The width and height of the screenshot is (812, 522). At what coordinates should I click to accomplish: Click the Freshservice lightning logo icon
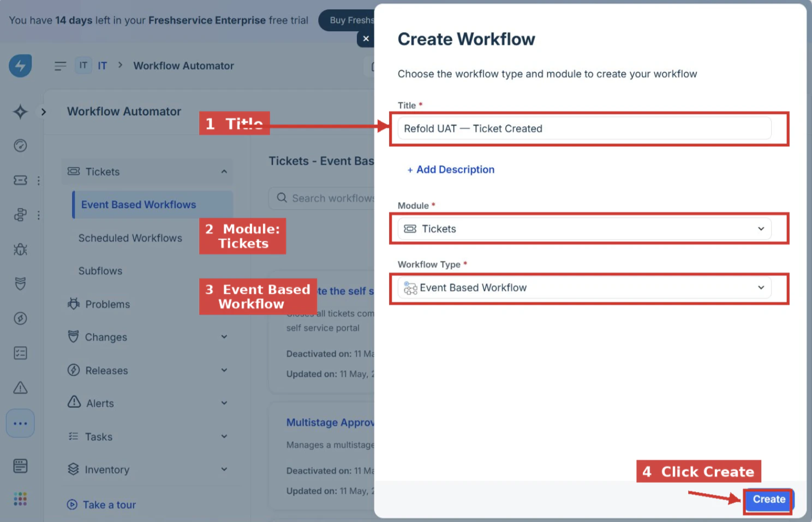pyautogui.click(x=20, y=66)
